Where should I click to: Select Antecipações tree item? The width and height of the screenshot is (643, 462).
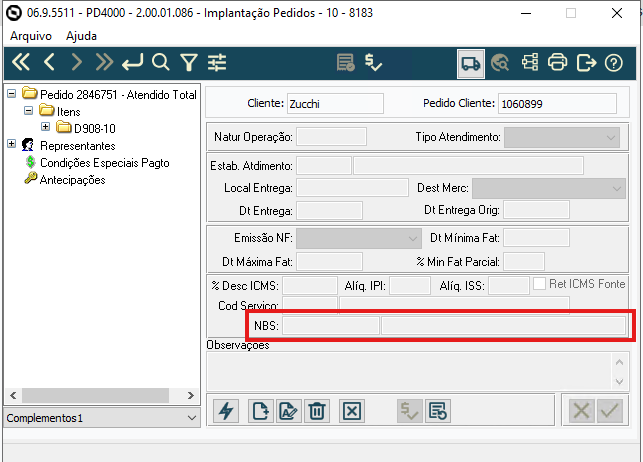[x=73, y=180]
